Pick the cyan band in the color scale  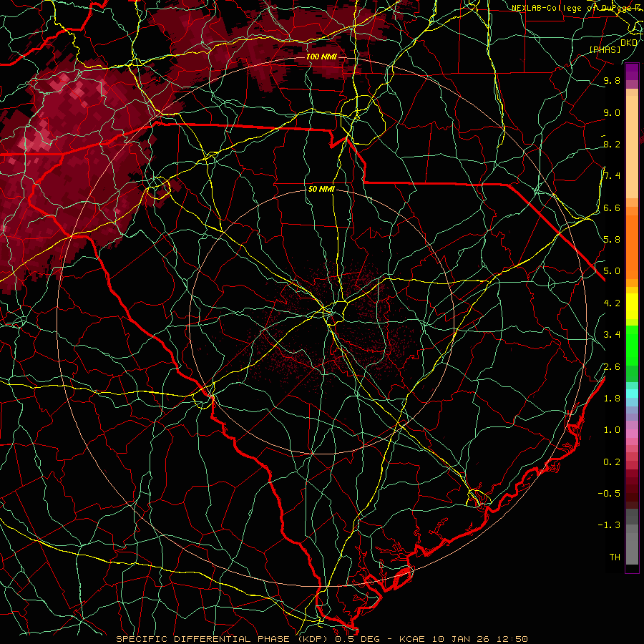[632, 394]
